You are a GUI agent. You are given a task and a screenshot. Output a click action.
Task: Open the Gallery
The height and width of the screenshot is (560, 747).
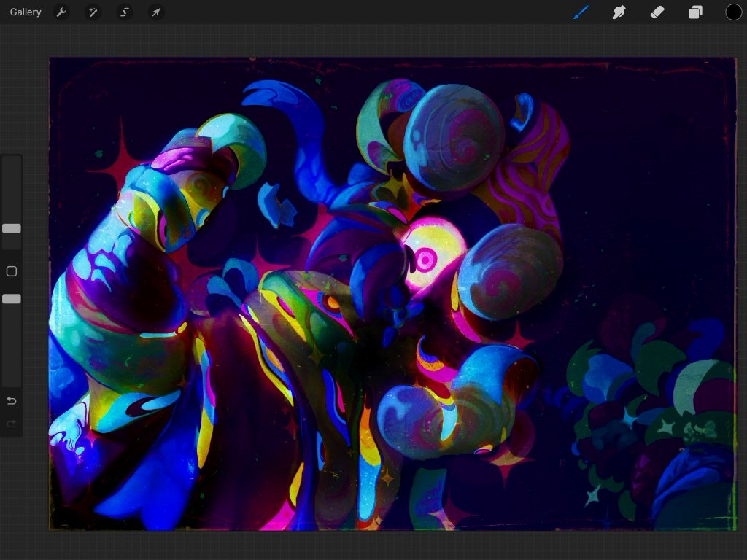coord(26,12)
